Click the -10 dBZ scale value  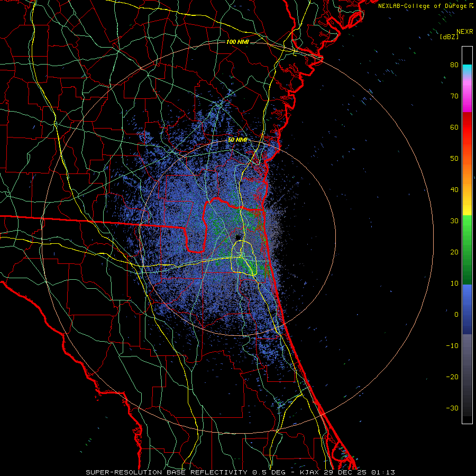coord(452,346)
